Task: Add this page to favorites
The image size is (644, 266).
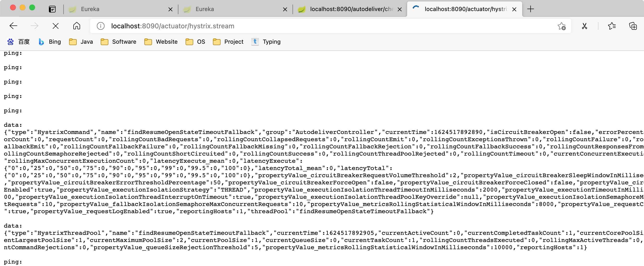Action: [x=562, y=26]
